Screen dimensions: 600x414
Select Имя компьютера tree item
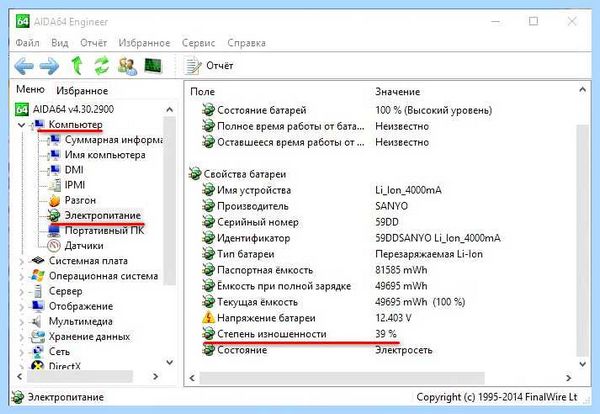pos(105,155)
